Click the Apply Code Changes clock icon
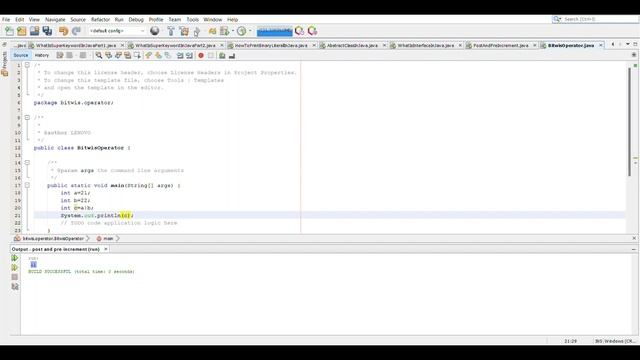The height and width of the screenshot is (360, 640). (242, 31)
